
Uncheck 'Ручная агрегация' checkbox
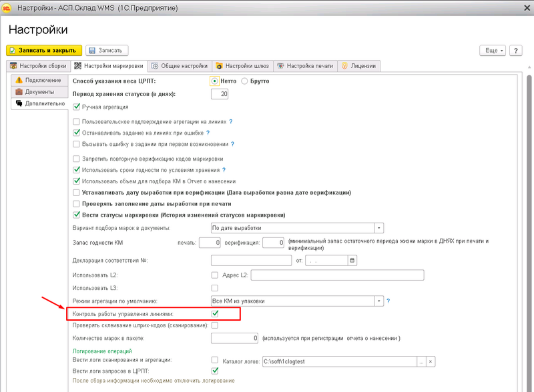click(77, 107)
